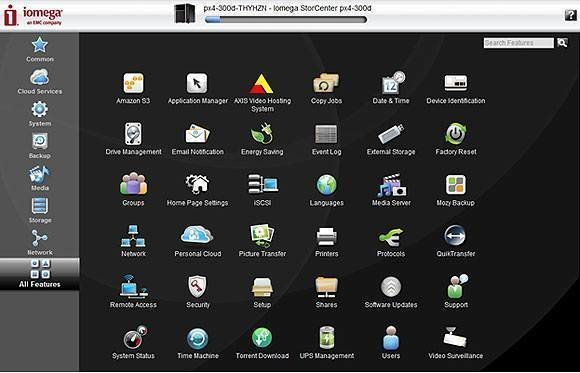
Task: Click the search magnifier button
Action: [562, 43]
